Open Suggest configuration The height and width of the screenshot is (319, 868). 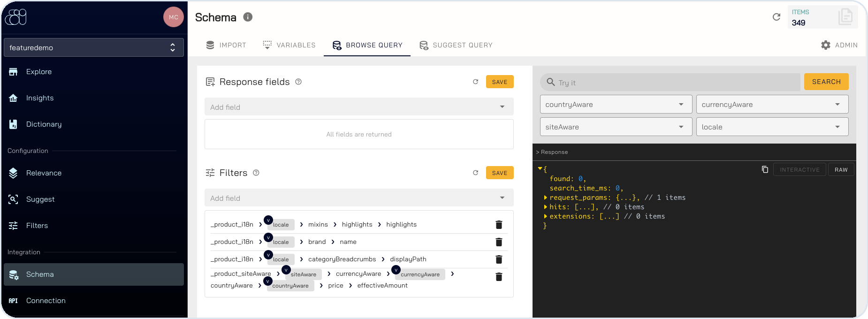(x=94, y=199)
